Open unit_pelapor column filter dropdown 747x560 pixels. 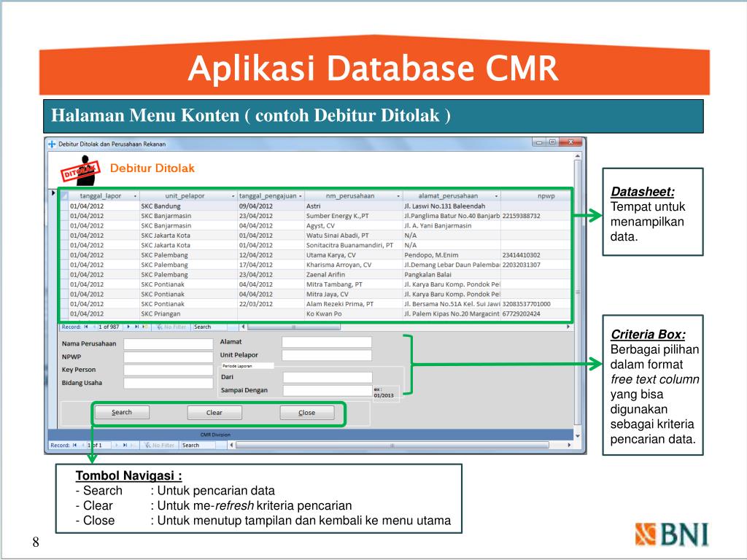pyautogui.click(x=233, y=196)
